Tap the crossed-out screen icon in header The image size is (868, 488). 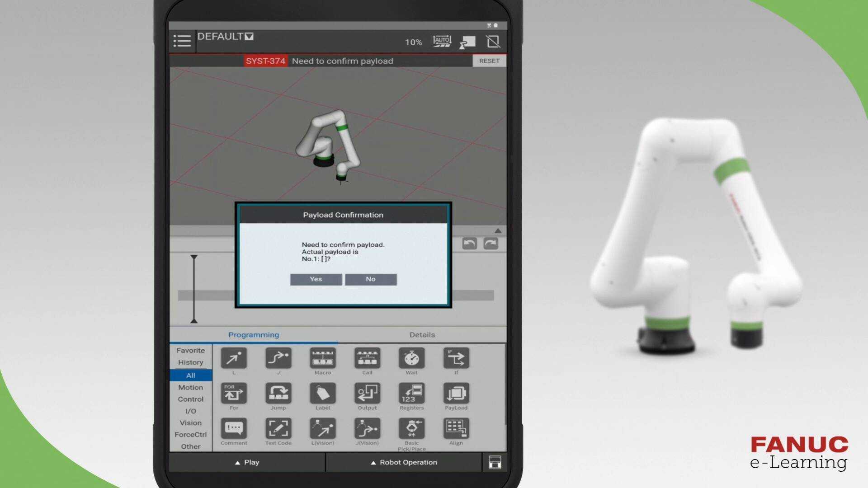point(493,42)
